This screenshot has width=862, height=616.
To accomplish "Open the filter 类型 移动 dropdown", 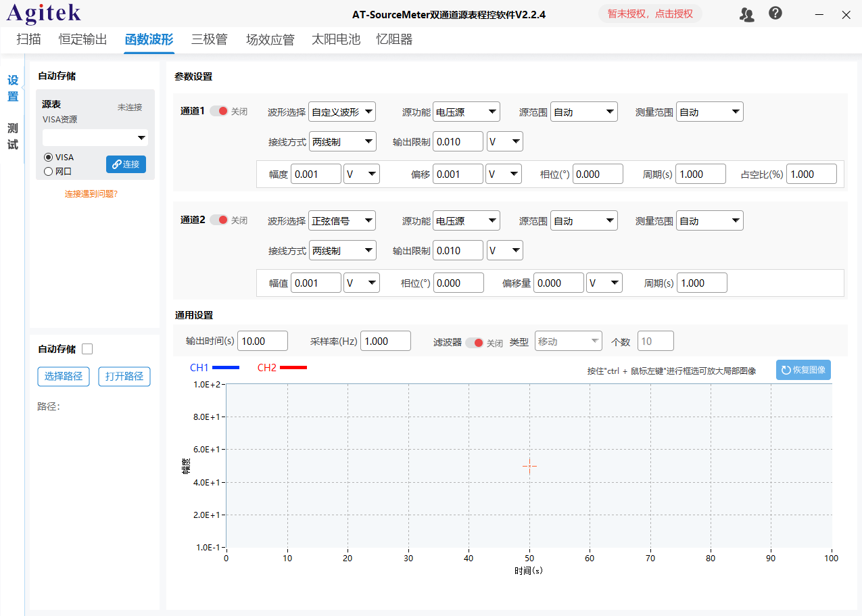I will (569, 341).
